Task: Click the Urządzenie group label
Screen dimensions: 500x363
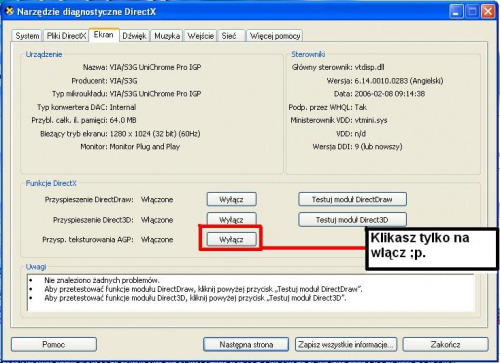Action: (x=44, y=54)
